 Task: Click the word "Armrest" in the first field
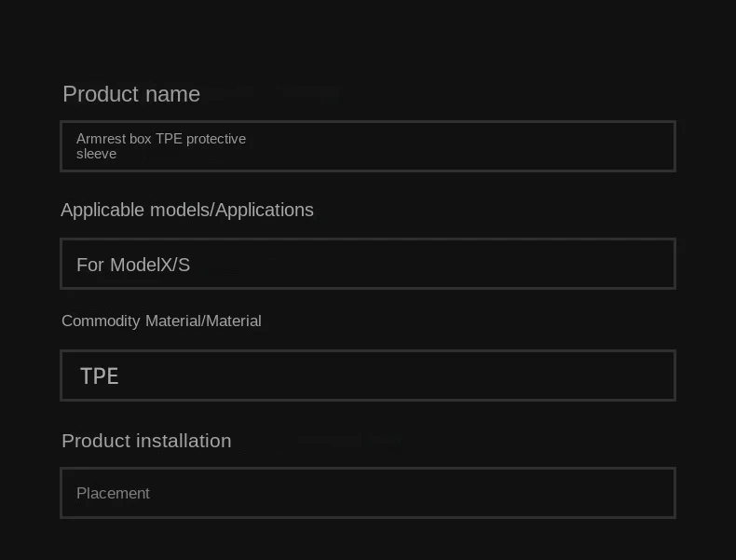[101, 139]
